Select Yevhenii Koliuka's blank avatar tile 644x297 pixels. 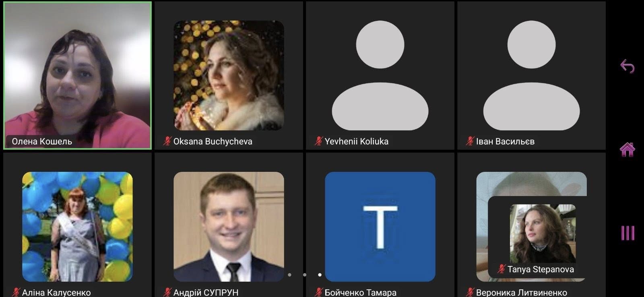point(380,75)
